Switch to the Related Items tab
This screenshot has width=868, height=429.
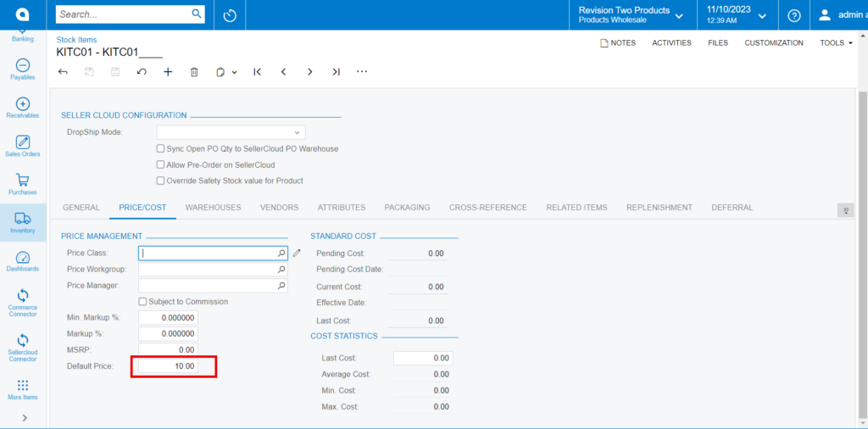click(x=576, y=208)
